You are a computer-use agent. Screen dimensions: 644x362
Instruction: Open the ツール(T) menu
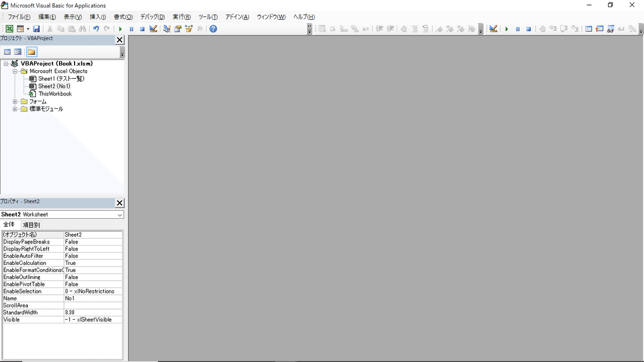click(x=208, y=17)
